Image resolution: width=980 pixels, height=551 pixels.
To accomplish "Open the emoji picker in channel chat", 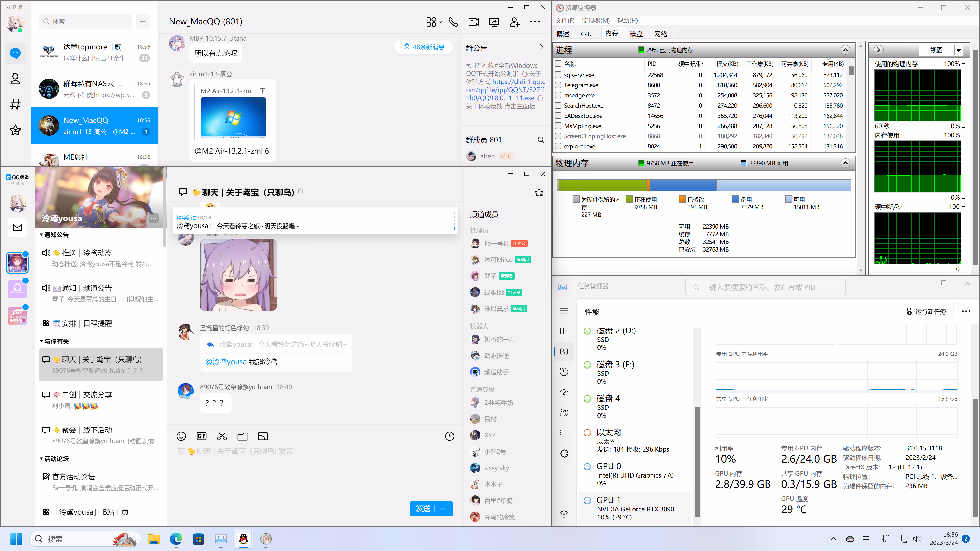I will point(181,436).
